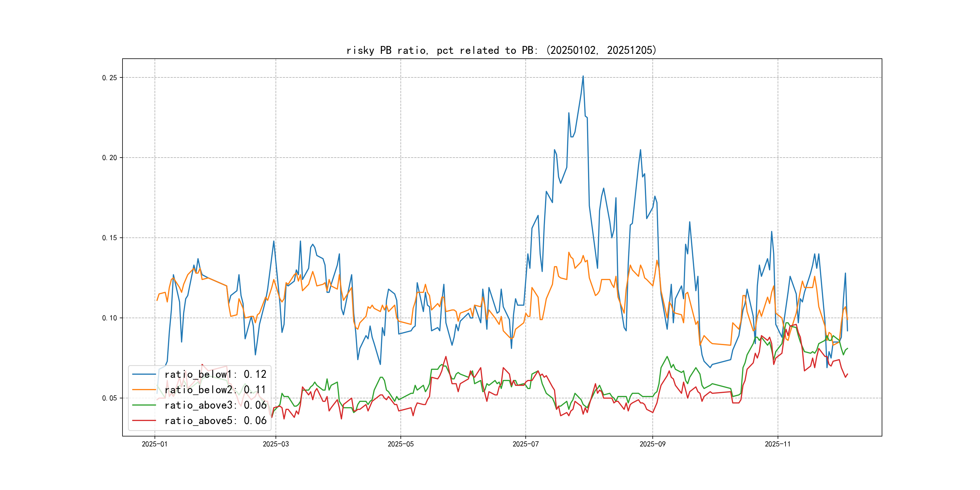Viewport: 980px width, 490px height.
Task: Click the 2025-09 x-axis label
Action: 652,444
